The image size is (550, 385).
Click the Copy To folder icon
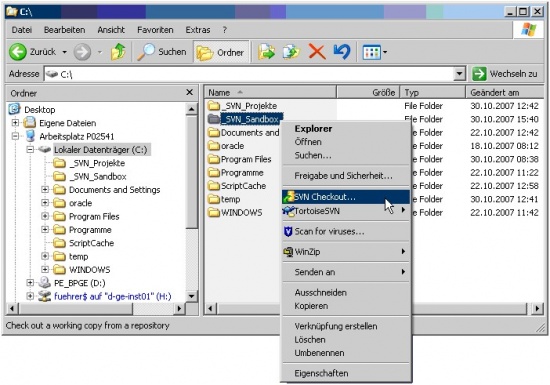tap(291, 52)
